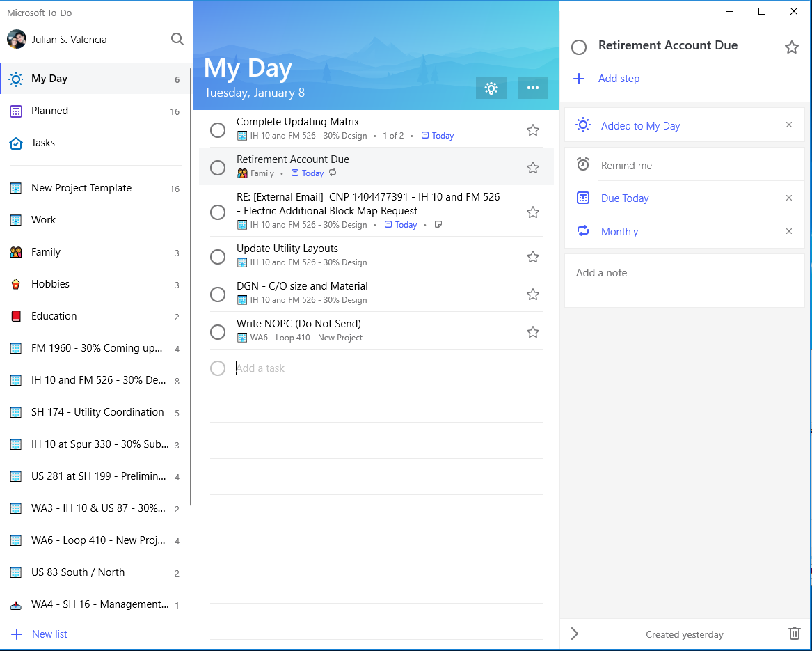
Task: Click the suggestions lightbulb button
Action: click(x=491, y=88)
